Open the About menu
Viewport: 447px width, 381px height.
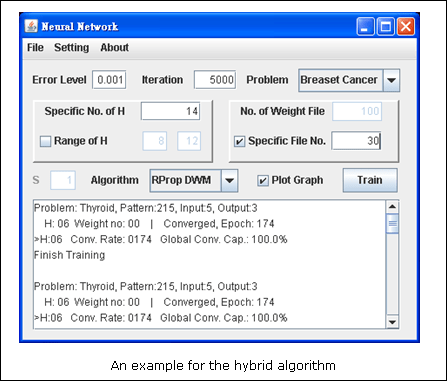(115, 48)
